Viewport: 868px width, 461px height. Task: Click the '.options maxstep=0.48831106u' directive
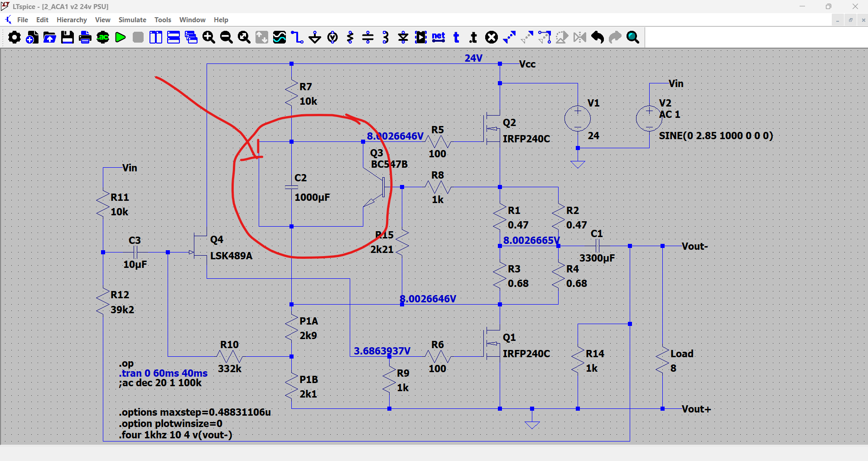click(x=195, y=412)
